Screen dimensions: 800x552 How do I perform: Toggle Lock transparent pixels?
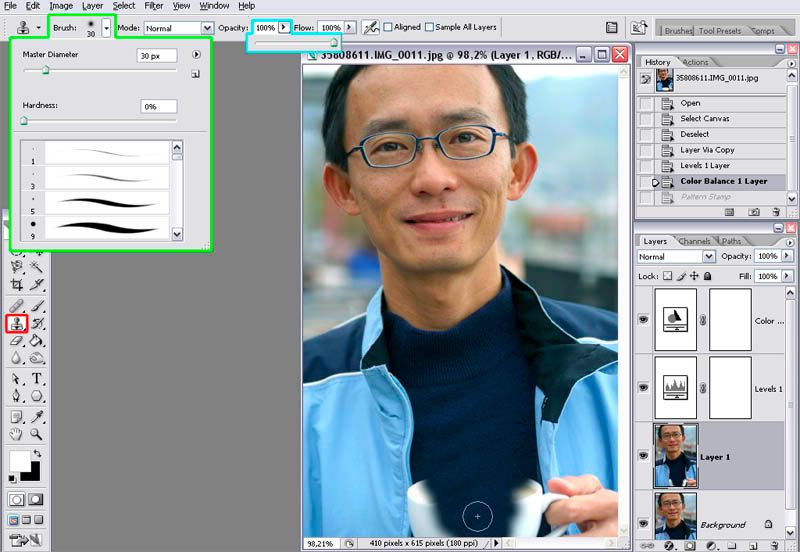pos(668,276)
